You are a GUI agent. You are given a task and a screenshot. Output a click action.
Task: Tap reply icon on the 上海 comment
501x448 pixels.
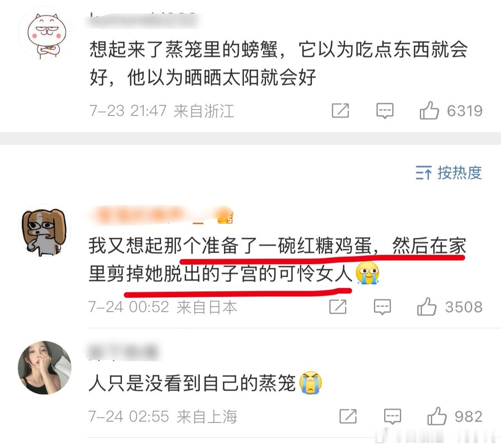coord(392,417)
